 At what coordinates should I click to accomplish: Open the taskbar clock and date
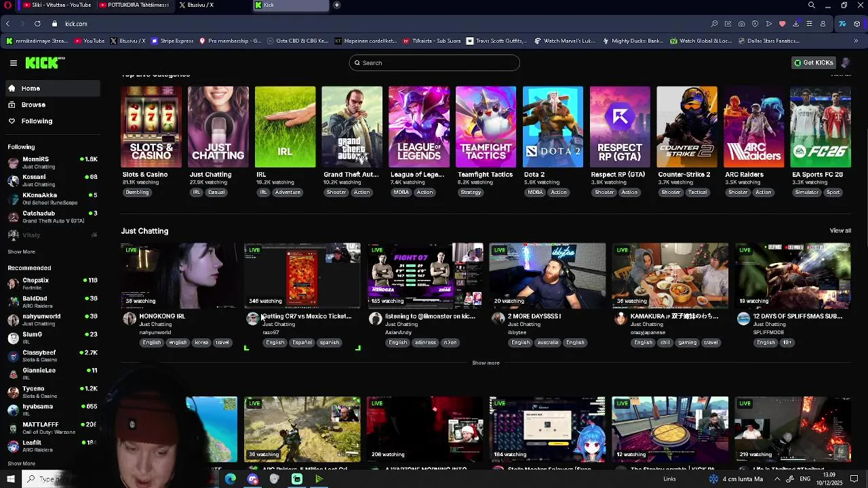pyautogui.click(x=829, y=479)
